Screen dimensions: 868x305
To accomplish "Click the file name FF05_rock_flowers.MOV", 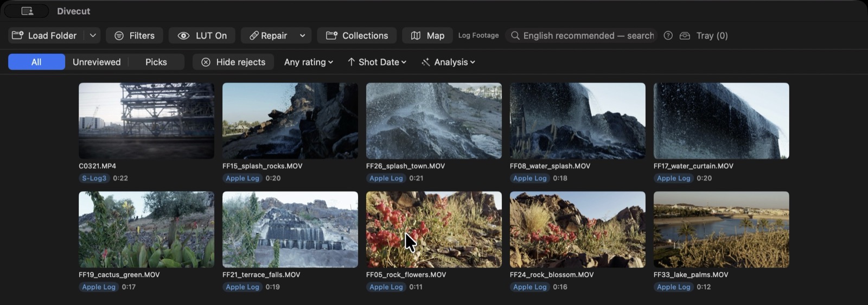I will click(x=406, y=275).
